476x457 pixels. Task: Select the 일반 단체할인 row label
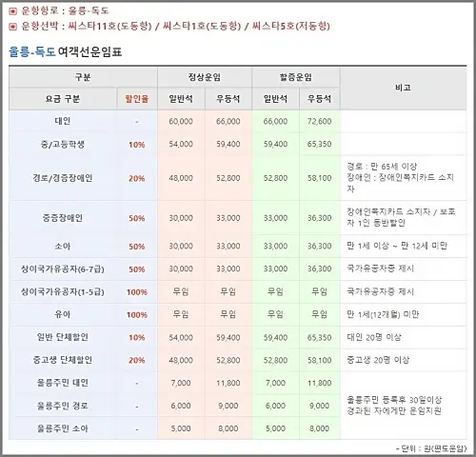pyautogui.click(x=63, y=337)
